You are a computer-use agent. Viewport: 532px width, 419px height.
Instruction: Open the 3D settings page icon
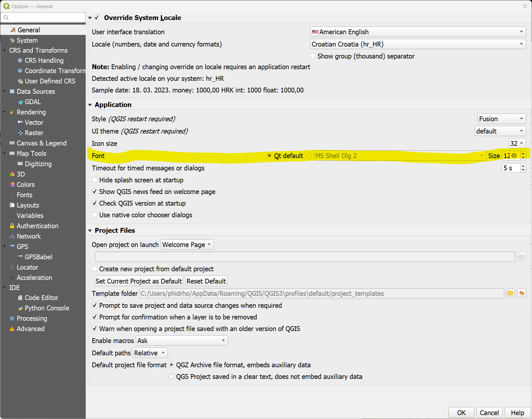click(12, 174)
